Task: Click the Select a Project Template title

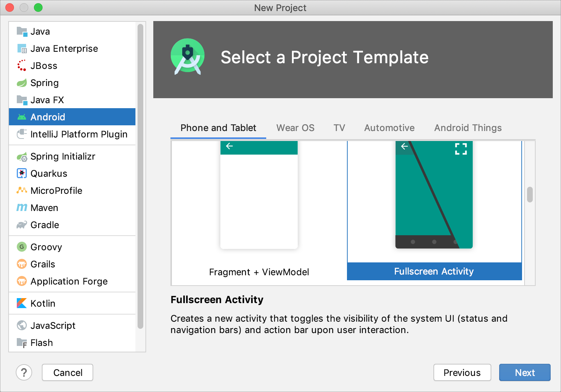Action: point(324,57)
